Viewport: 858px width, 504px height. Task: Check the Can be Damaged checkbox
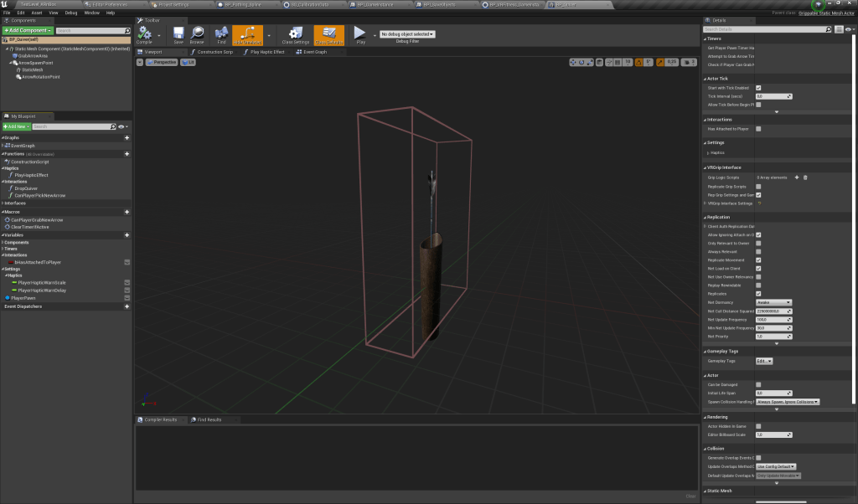tap(758, 384)
